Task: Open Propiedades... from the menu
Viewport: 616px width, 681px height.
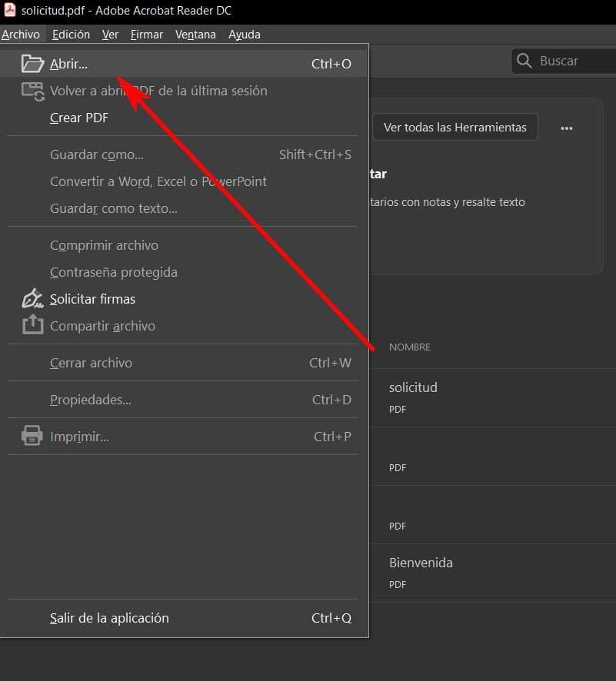Action: pos(185,400)
